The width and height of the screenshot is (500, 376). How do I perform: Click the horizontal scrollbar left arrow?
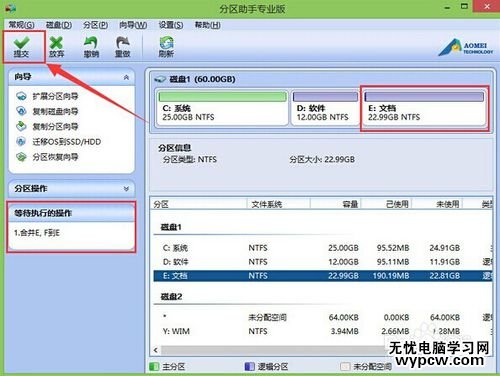coord(156,350)
